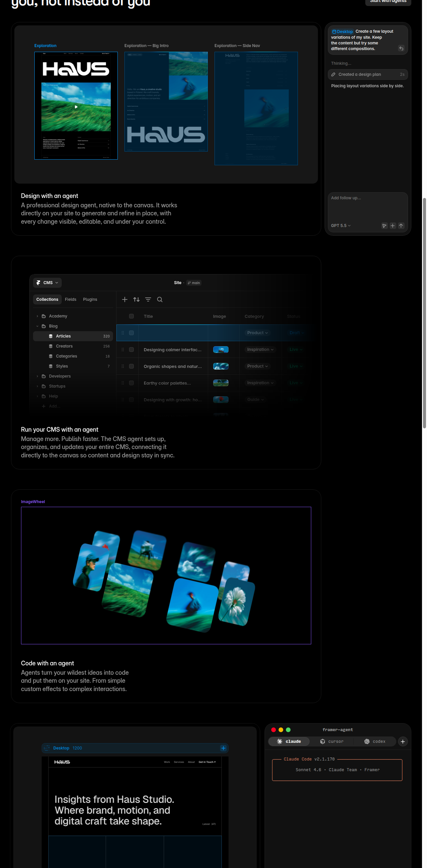Image resolution: width=427 pixels, height=868 pixels.
Task: Click the sort arrows icon in CMS toolbar
Action: (136, 299)
